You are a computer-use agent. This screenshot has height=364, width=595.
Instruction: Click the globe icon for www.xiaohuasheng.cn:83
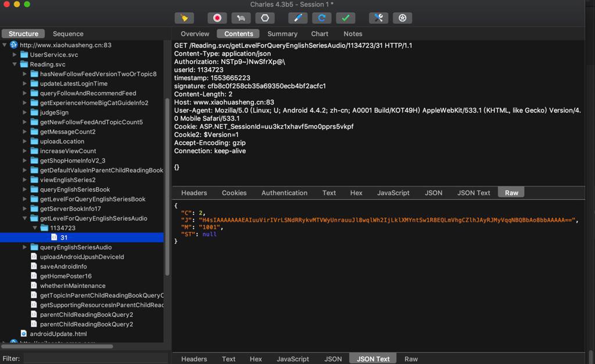click(x=14, y=45)
